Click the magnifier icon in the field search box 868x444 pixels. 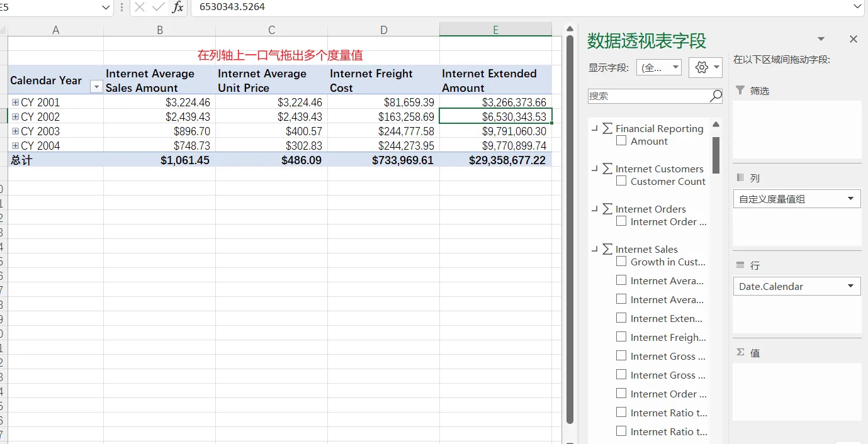coord(715,96)
